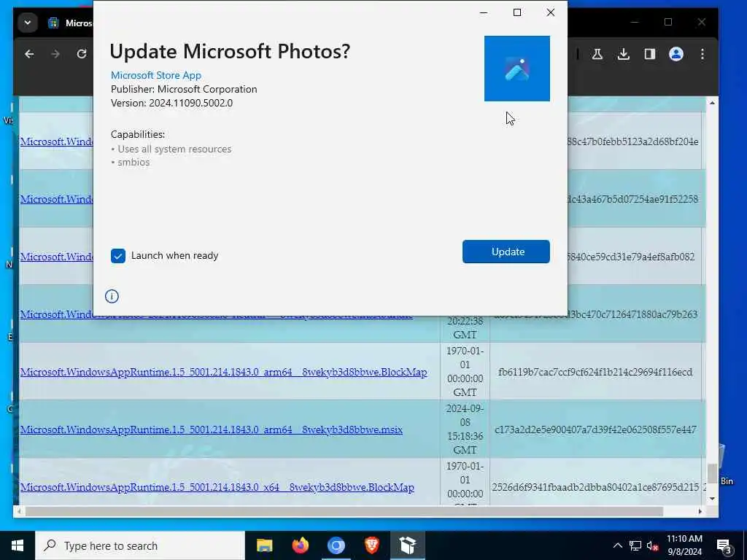
Task: Open the browser profile avatar
Action: [676, 54]
